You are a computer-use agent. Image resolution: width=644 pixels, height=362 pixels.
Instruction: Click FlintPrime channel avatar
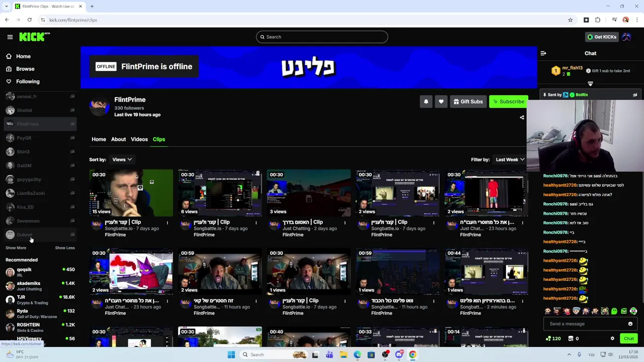(x=99, y=107)
